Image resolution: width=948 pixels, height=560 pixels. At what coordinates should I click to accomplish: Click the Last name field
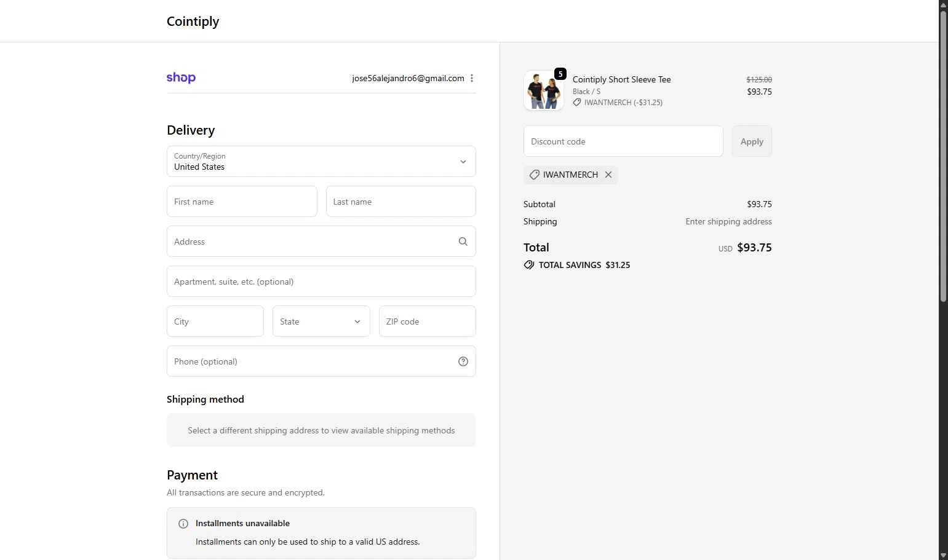coord(401,201)
